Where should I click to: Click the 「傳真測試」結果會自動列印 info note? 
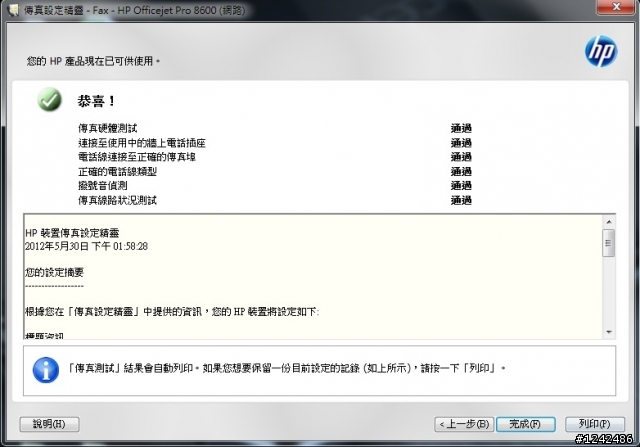click(x=286, y=368)
